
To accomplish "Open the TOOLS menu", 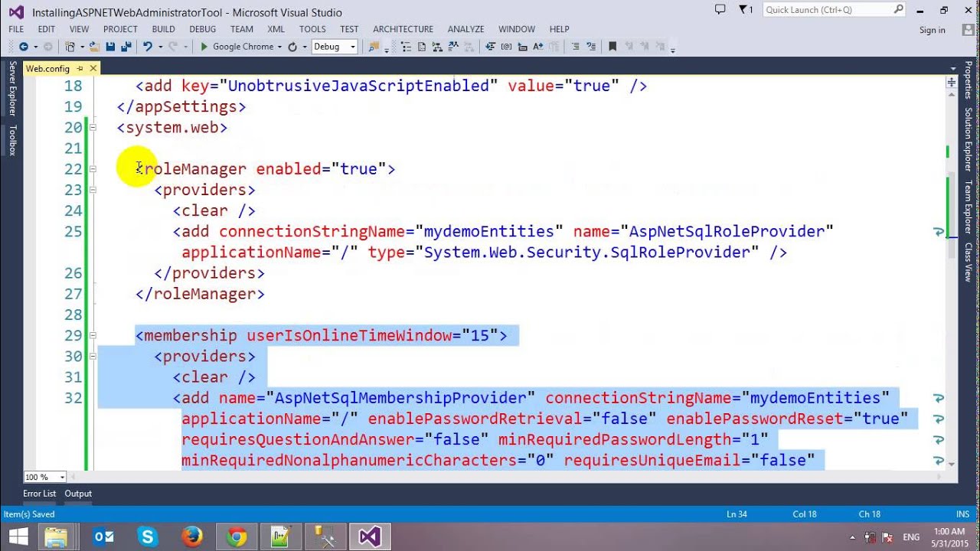I will (312, 29).
